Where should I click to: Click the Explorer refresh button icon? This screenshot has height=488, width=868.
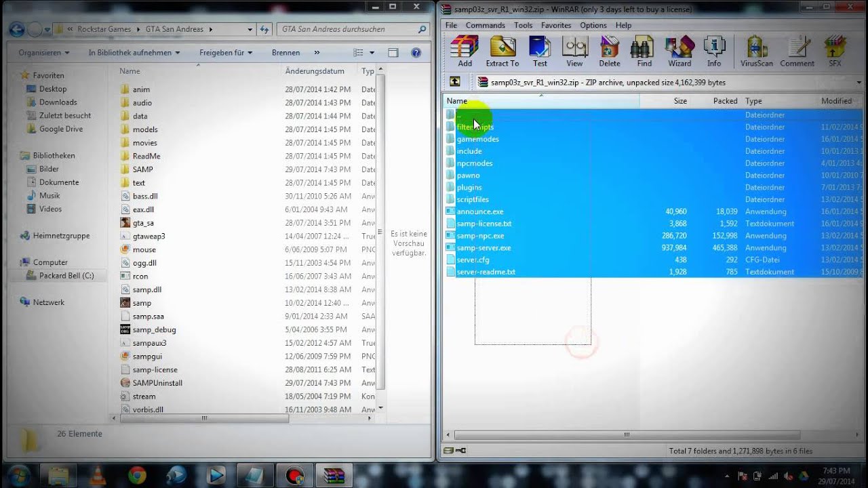263,29
